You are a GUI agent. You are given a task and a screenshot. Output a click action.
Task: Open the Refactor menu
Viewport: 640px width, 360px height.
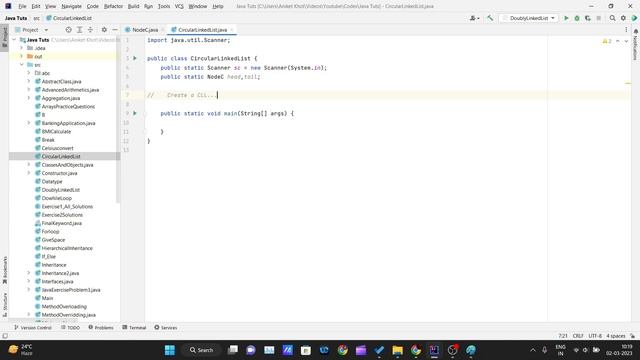[113, 6]
